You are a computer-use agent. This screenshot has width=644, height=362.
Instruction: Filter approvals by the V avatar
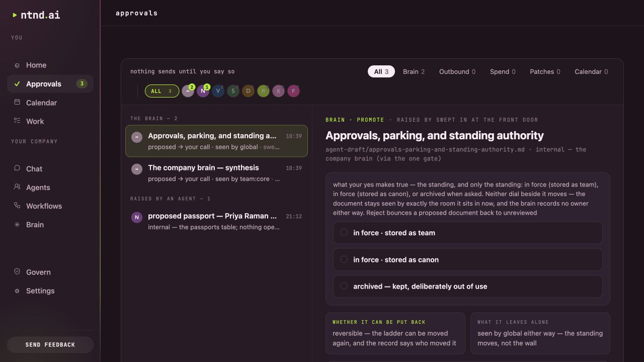[x=218, y=91]
